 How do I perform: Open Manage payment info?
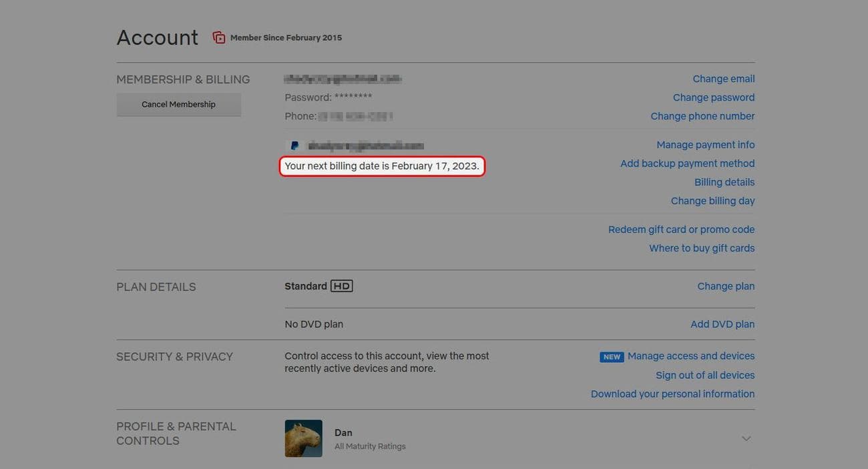pyautogui.click(x=705, y=145)
